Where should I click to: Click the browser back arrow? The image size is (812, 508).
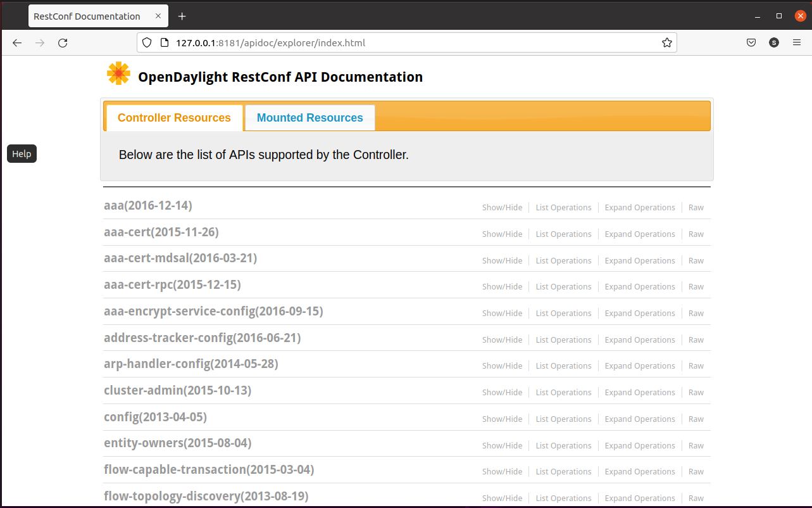pos(17,43)
